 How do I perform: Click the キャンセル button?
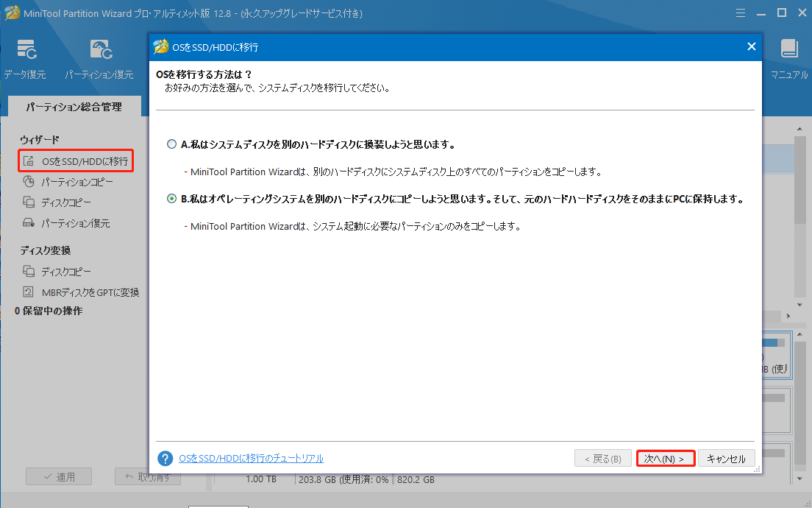click(726, 459)
